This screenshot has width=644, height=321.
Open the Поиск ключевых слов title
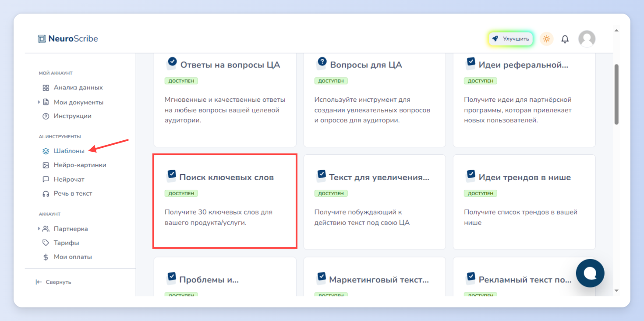pos(226,178)
